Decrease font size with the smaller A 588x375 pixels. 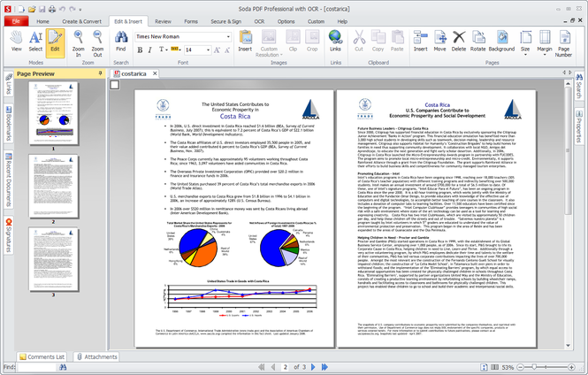tap(227, 50)
